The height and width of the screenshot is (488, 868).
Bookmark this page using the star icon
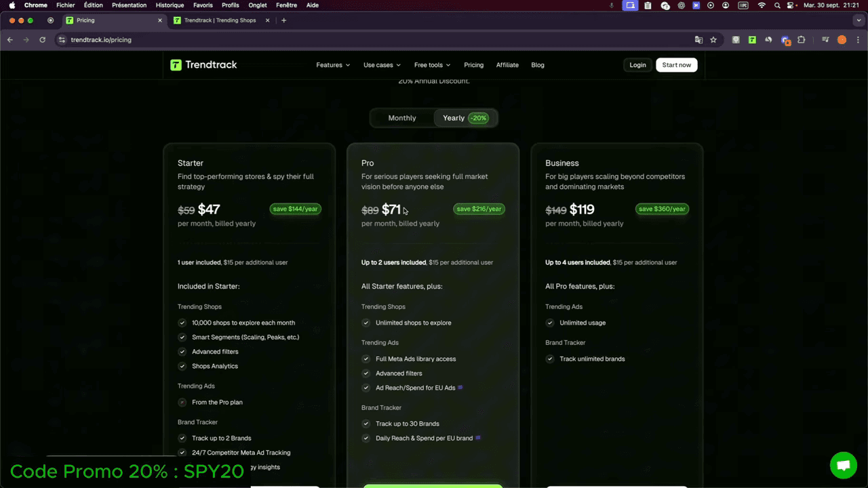(x=713, y=40)
